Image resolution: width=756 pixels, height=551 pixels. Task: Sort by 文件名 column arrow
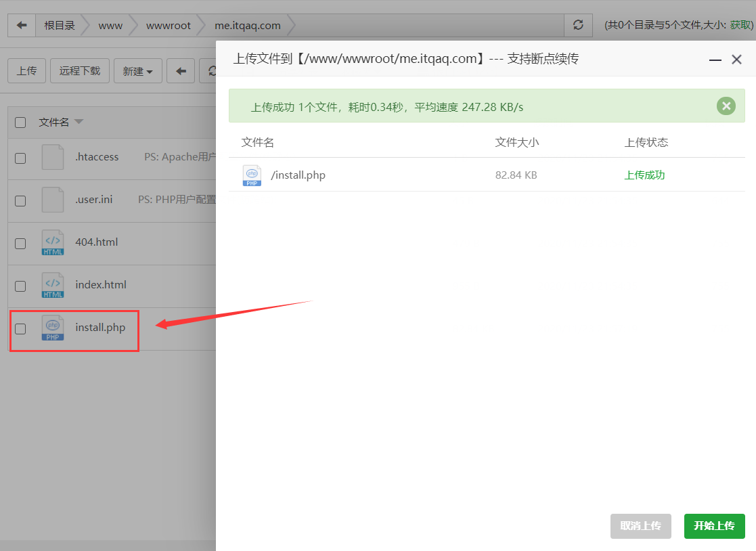(79, 121)
